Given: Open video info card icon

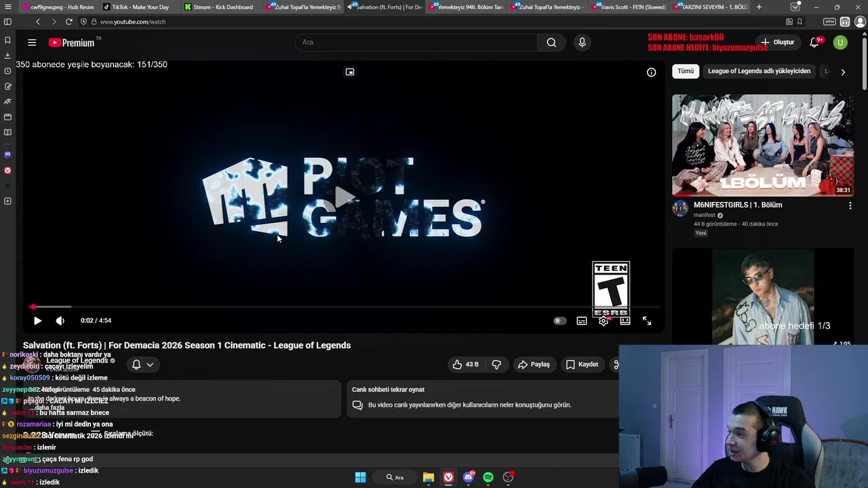Looking at the screenshot, I should coord(651,73).
